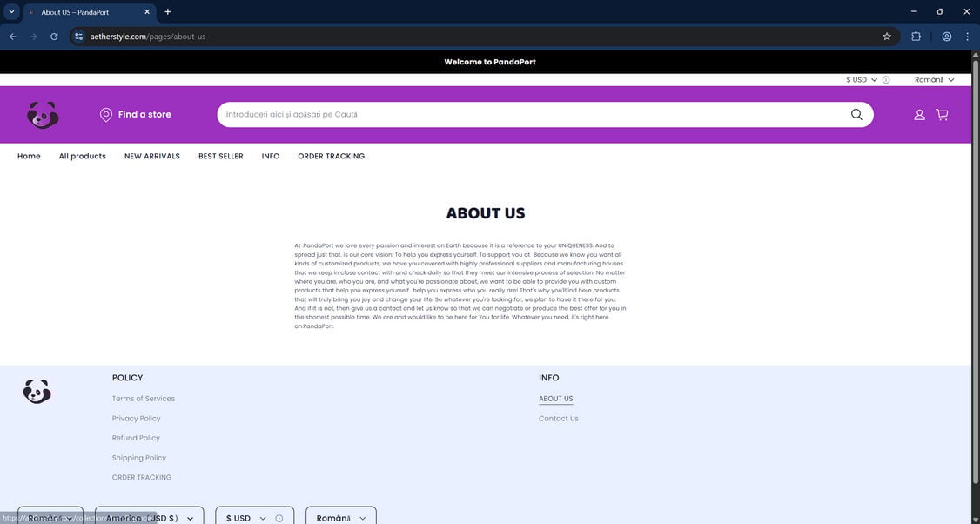Open Shipping Policy link

click(x=138, y=458)
